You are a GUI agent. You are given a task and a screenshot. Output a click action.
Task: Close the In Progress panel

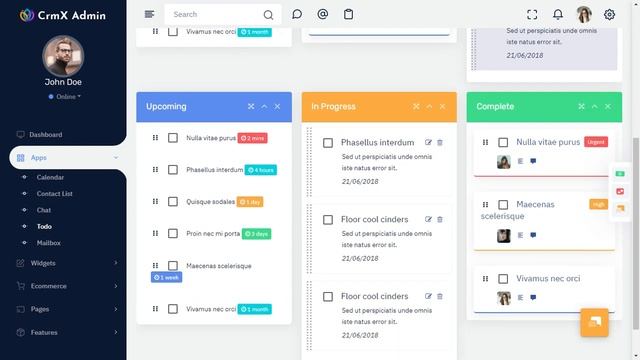click(442, 107)
